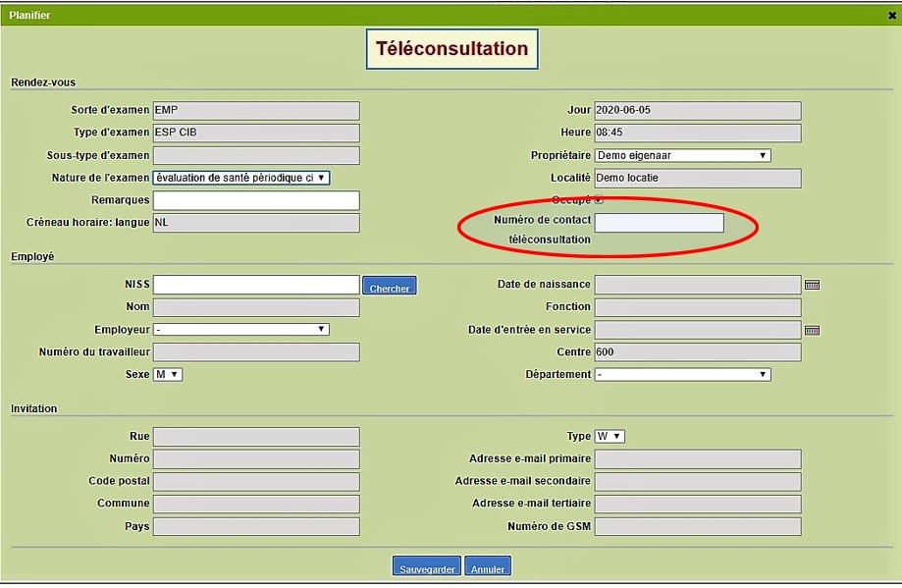The width and height of the screenshot is (902, 588).
Task: Click the Adresse e-mail primaire field
Action: coord(698,459)
